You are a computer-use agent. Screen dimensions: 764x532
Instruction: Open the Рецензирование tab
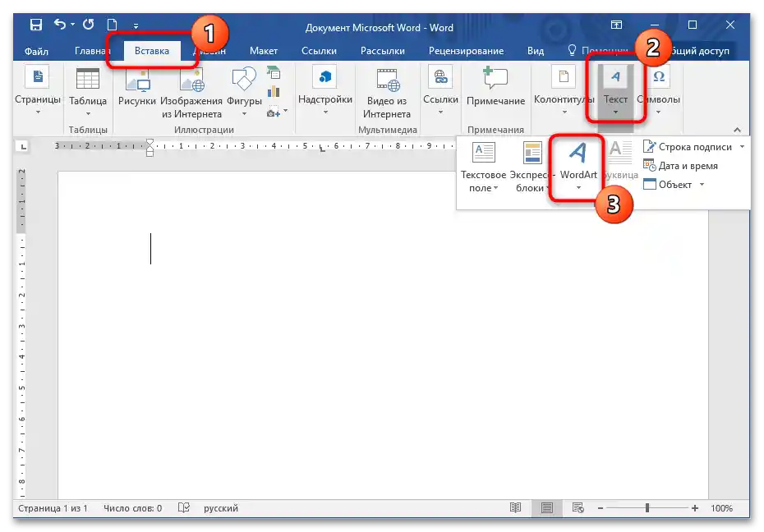point(466,51)
